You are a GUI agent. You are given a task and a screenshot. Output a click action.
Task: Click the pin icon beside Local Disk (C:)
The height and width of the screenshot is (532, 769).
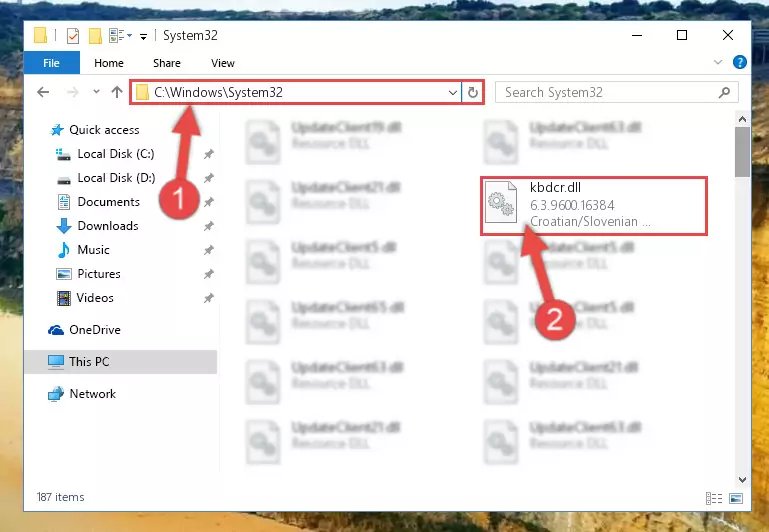point(208,154)
